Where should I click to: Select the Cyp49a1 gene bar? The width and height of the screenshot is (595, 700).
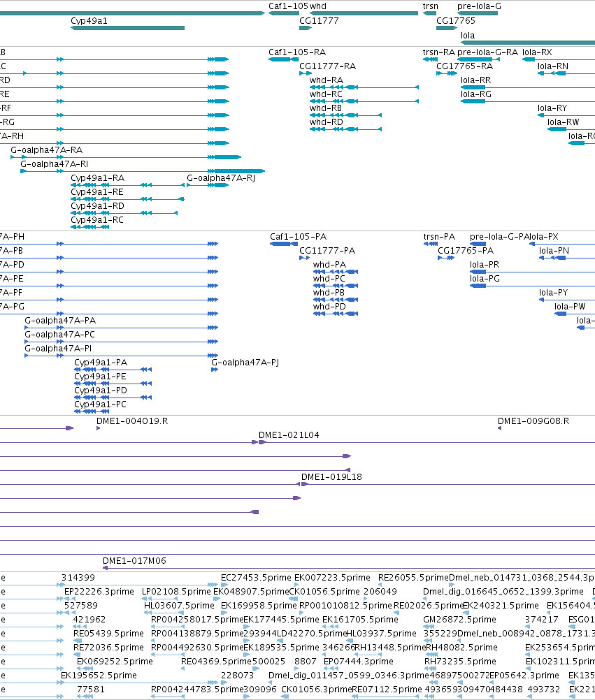(x=127, y=28)
